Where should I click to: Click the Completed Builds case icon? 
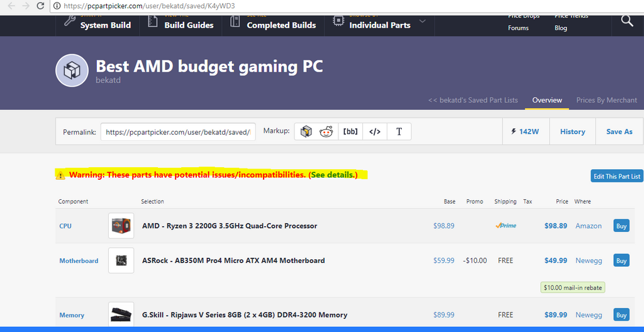point(235,21)
